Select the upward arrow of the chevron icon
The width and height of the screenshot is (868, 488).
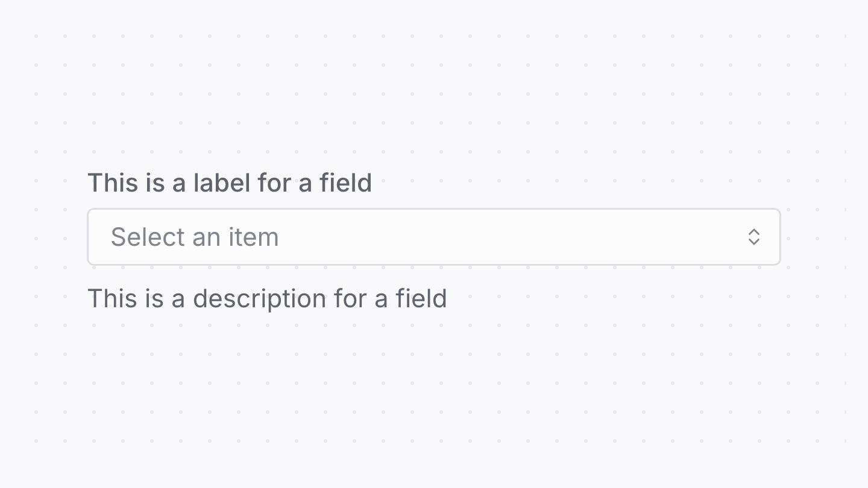(x=754, y=233)
